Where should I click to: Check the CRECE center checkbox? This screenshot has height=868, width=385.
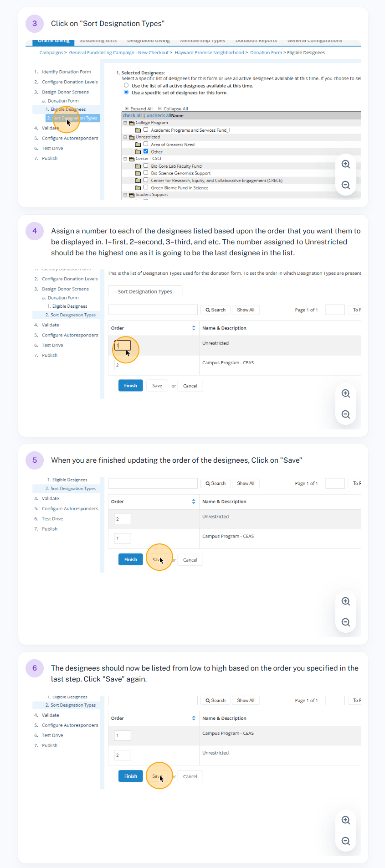tap(146, 180)
